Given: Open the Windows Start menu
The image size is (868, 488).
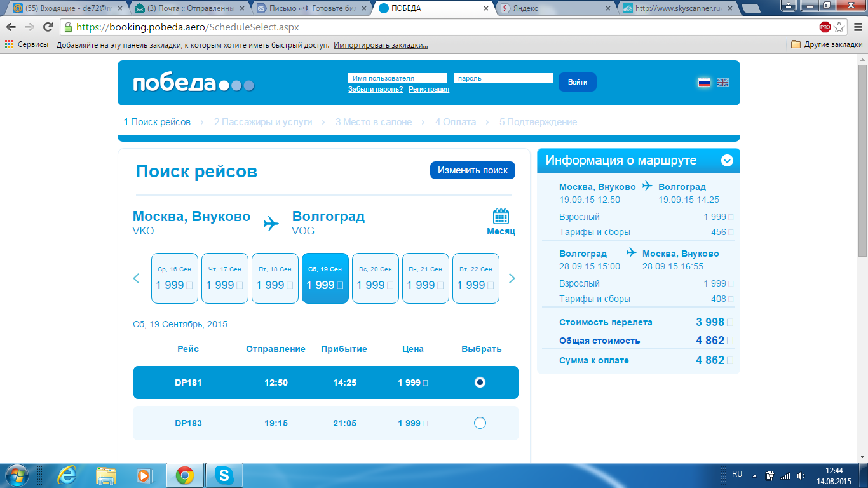Looking at the screenshot, I should 17,475.
